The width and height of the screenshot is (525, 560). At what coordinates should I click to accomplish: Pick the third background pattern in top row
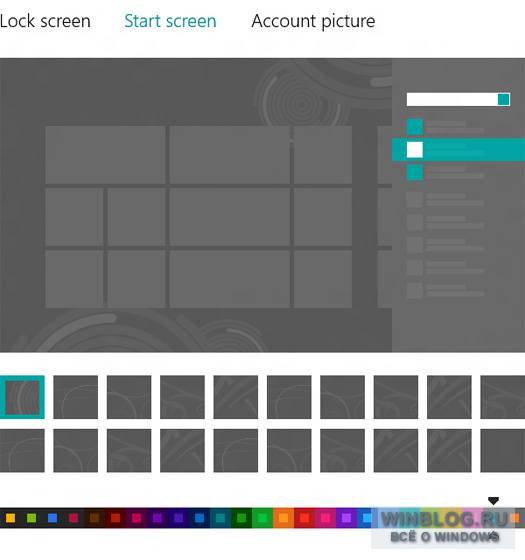129,397
